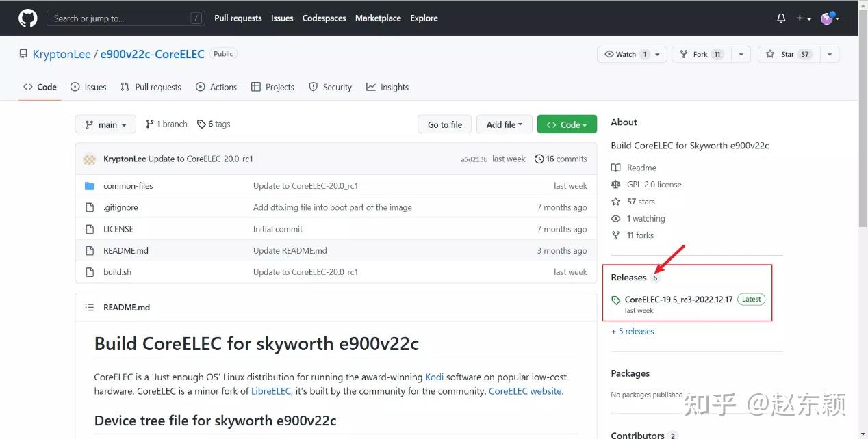Open the Add file dropdown

504,124
